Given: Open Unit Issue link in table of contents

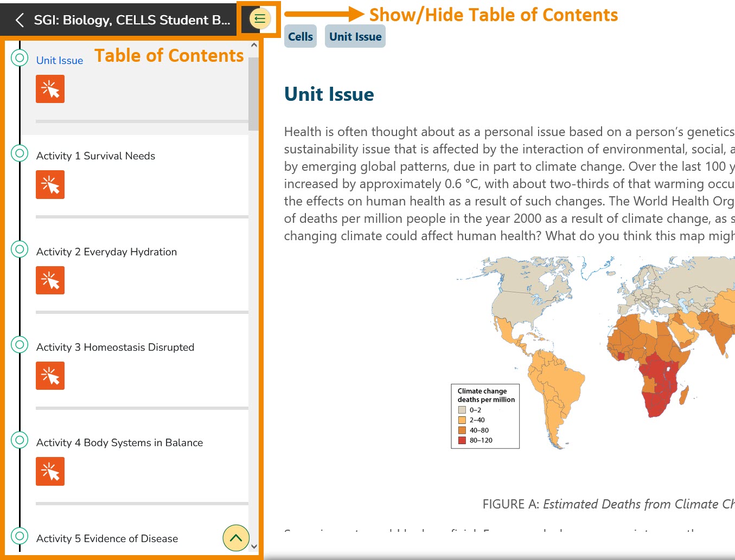Looking at the screenshot, I should coord(60,61).
